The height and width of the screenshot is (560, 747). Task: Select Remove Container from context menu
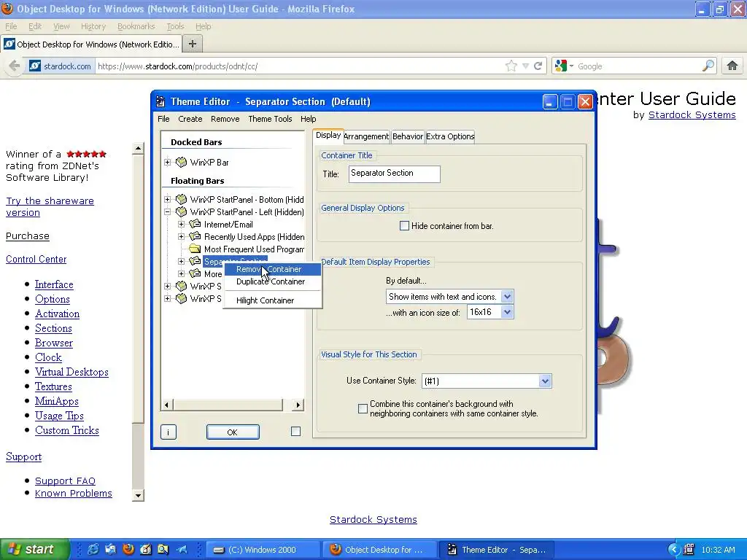(272, 269)
